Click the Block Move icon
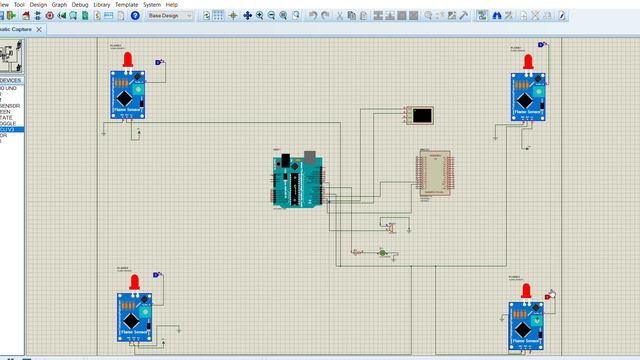 point(390,16)
